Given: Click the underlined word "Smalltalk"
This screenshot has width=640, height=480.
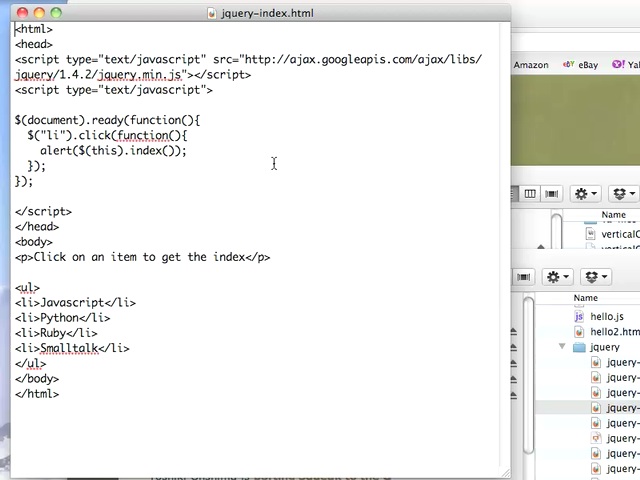Looking at the screenshot, I should coord(69,348).
